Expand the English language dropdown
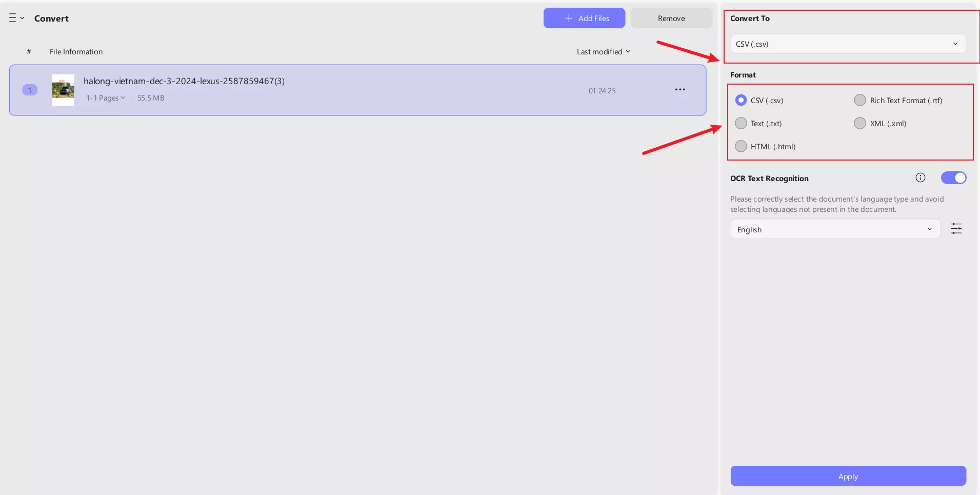Image resolution: width=980 pixels, height=495 pixels. [835, 229]
